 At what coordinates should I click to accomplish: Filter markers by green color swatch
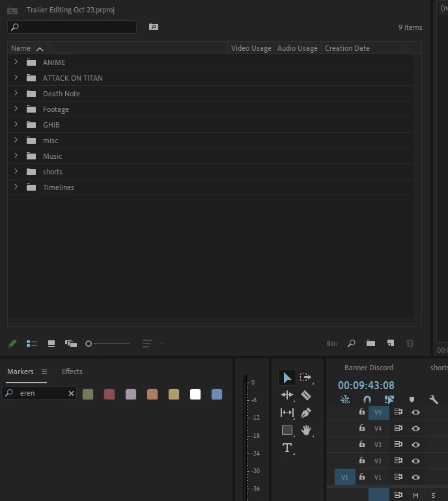point(88,394)
